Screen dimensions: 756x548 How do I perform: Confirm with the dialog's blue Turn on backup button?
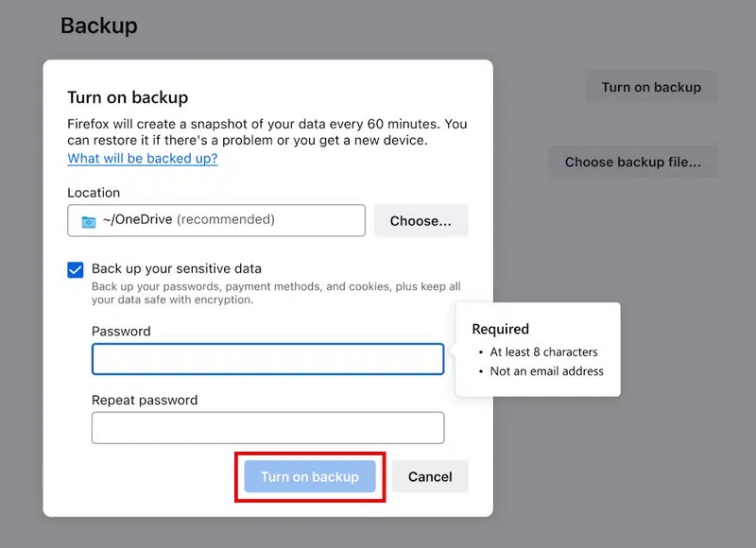click(x=310, y=476)
